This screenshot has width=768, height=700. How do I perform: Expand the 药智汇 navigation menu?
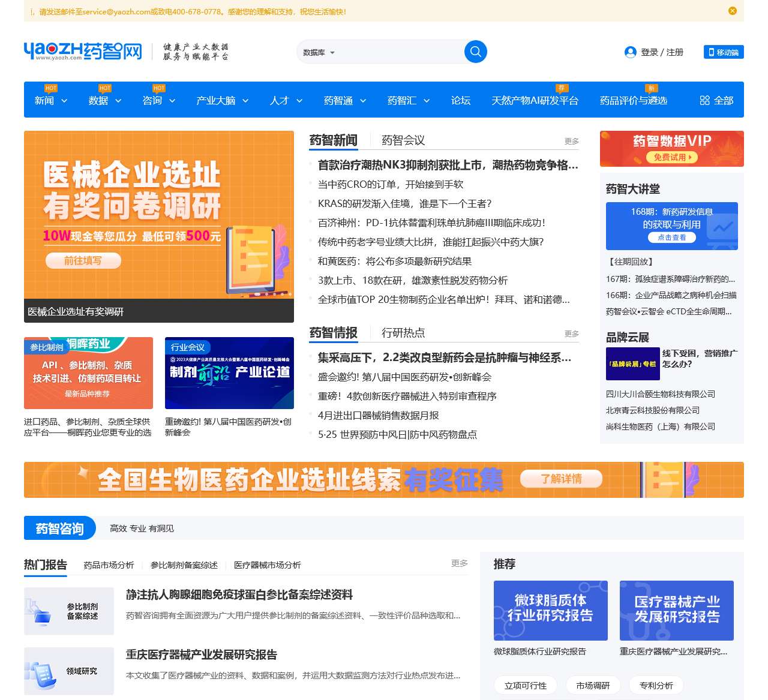click(409, 100)
